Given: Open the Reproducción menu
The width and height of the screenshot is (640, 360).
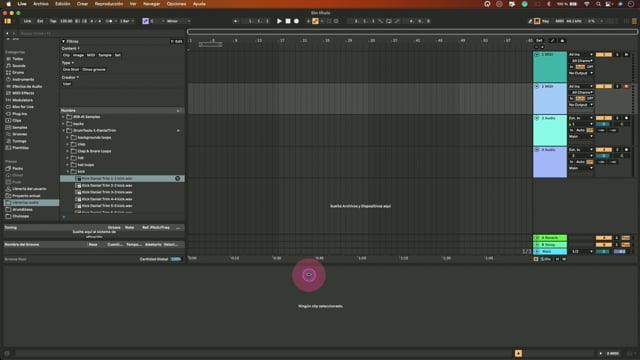Looking at the screenshot, I should click(x=109, y=4).
